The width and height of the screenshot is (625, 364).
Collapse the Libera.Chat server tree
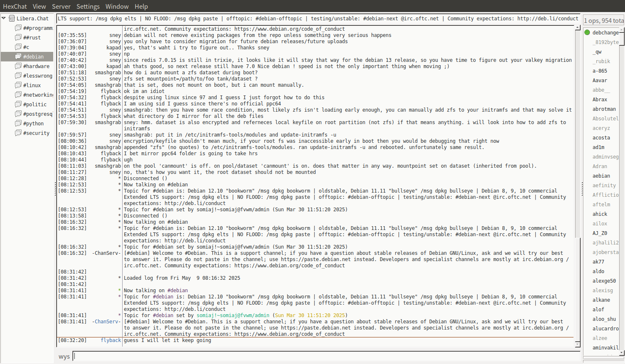(4, 18)
